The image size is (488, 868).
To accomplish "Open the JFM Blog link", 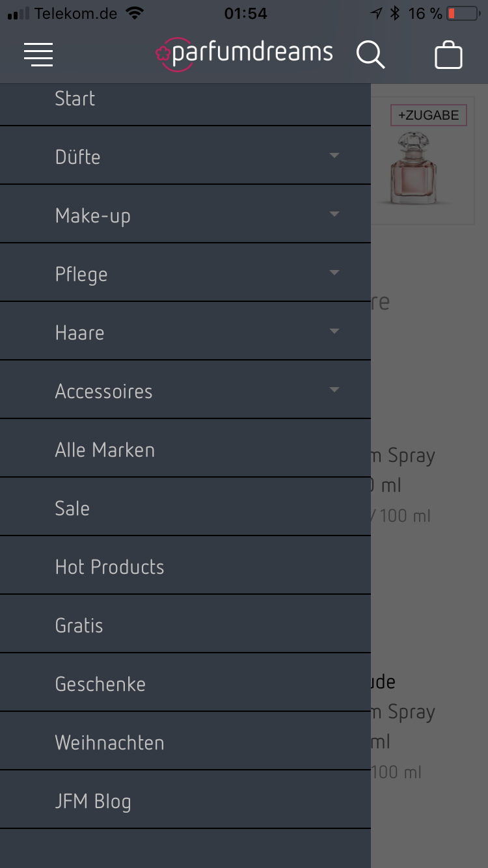I will 93,802.
